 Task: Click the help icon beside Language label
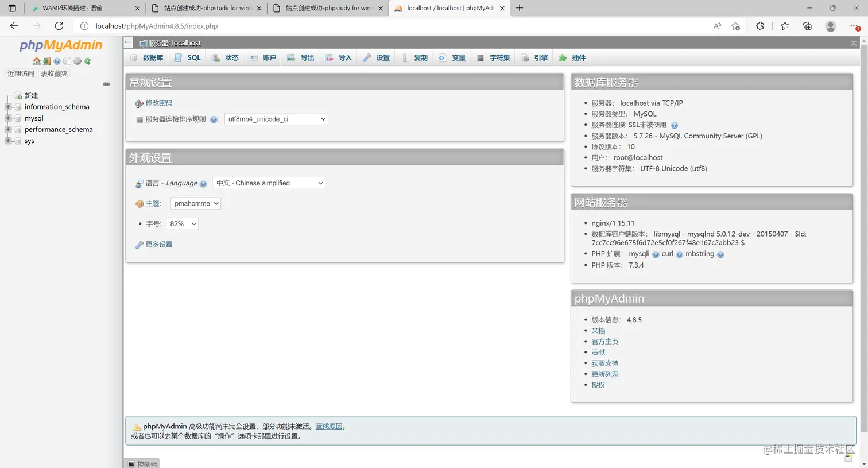[x=203, y=184]
